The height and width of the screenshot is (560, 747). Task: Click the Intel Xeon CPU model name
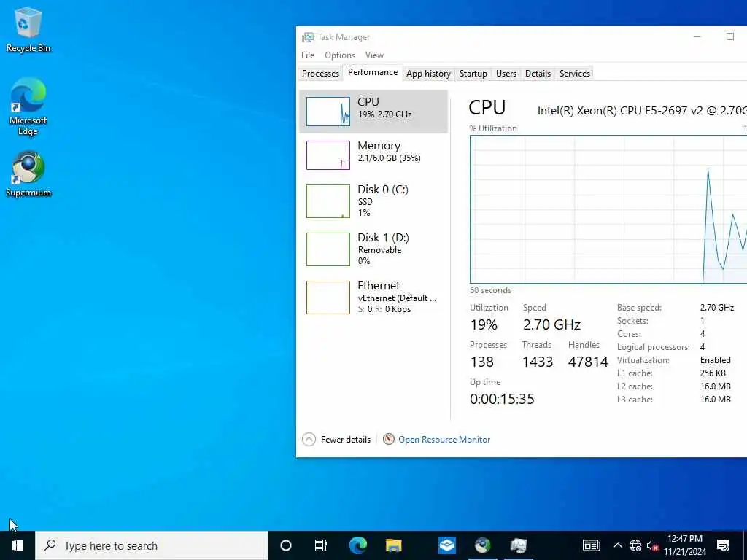click(x=642, y=111)
